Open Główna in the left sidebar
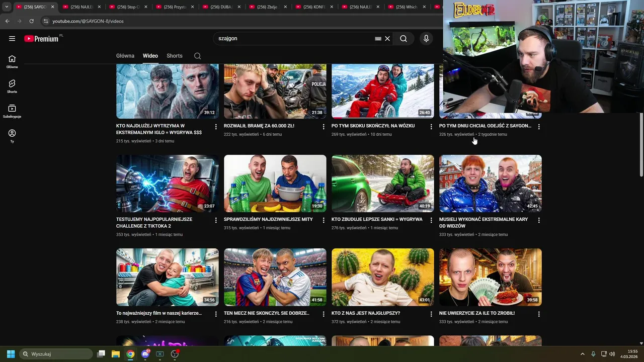 tap(12, 62)
